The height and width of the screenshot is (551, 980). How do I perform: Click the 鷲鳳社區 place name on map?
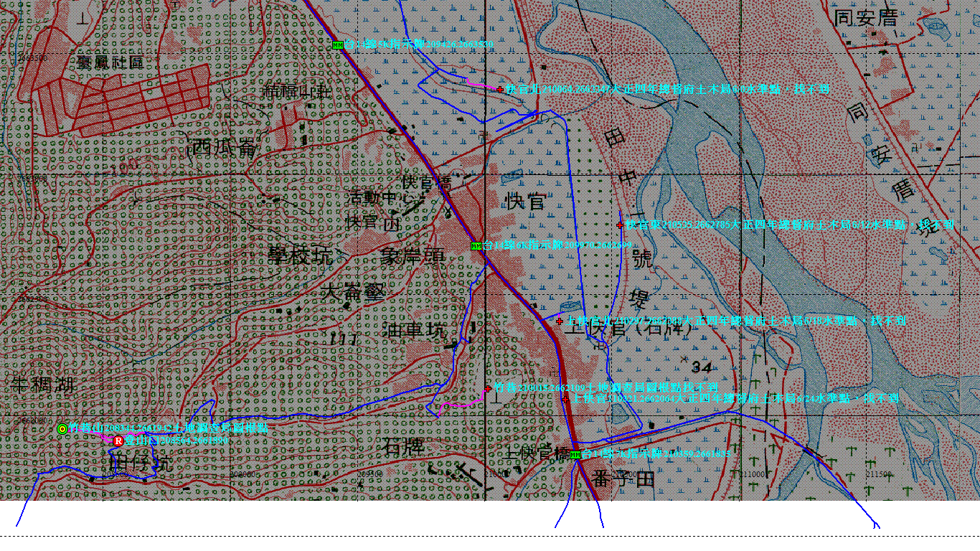coord(110,62)
